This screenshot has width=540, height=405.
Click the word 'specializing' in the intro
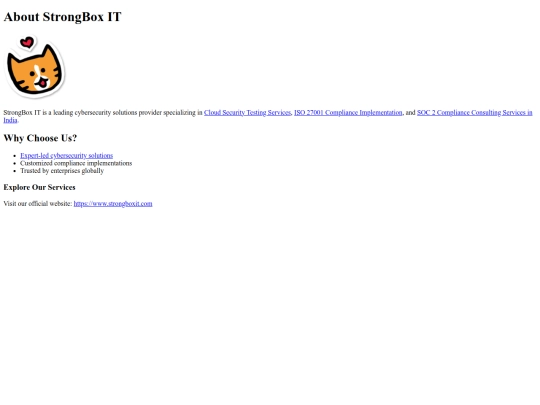click(x=179, y=113)
